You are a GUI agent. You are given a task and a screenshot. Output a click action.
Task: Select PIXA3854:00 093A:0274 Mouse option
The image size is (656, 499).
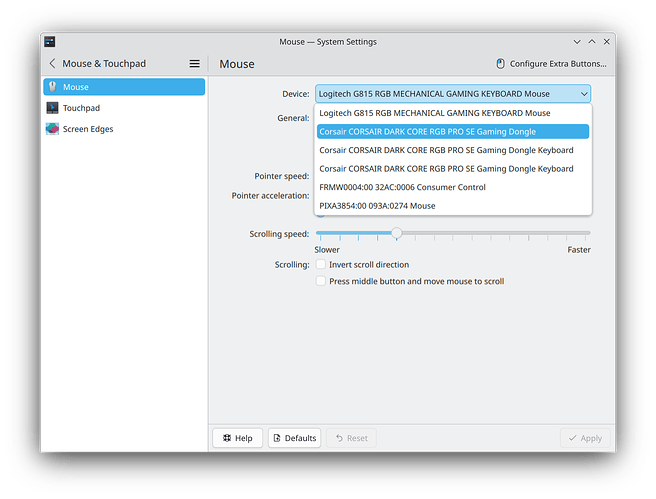tap(453, 206)
